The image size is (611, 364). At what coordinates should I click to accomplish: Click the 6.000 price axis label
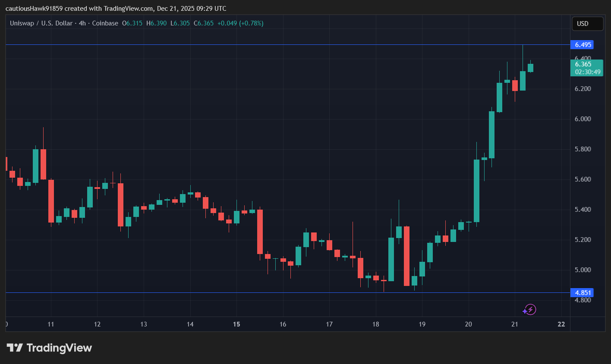point(583,119)
